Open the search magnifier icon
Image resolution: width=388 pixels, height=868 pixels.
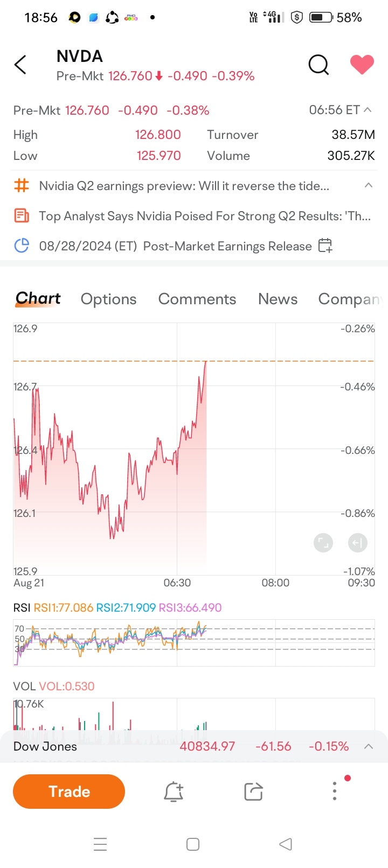(x=318, y=65)
